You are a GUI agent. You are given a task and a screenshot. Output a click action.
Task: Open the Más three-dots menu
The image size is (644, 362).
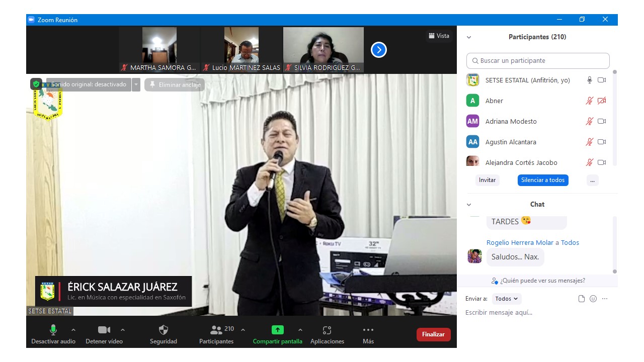(368, 334)
